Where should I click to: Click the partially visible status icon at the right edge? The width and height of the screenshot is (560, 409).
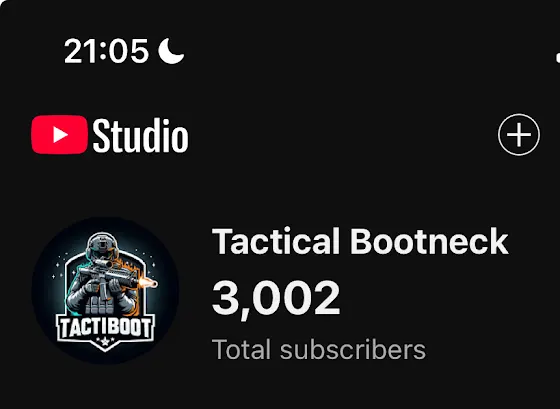pos(558,58)
